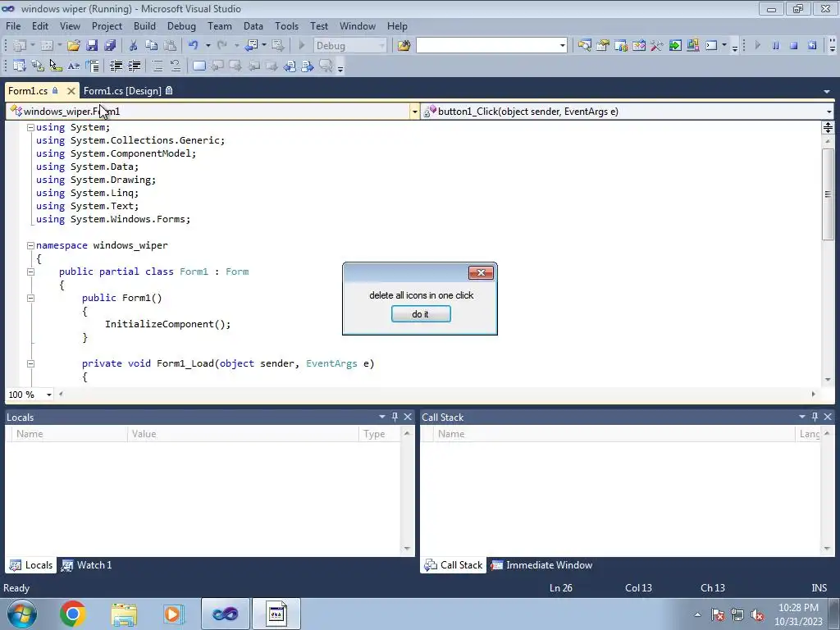Screen dimensions: 840x630
Task: Click the code editor vertical scrollbar thumb
Action: coord(828,194)
